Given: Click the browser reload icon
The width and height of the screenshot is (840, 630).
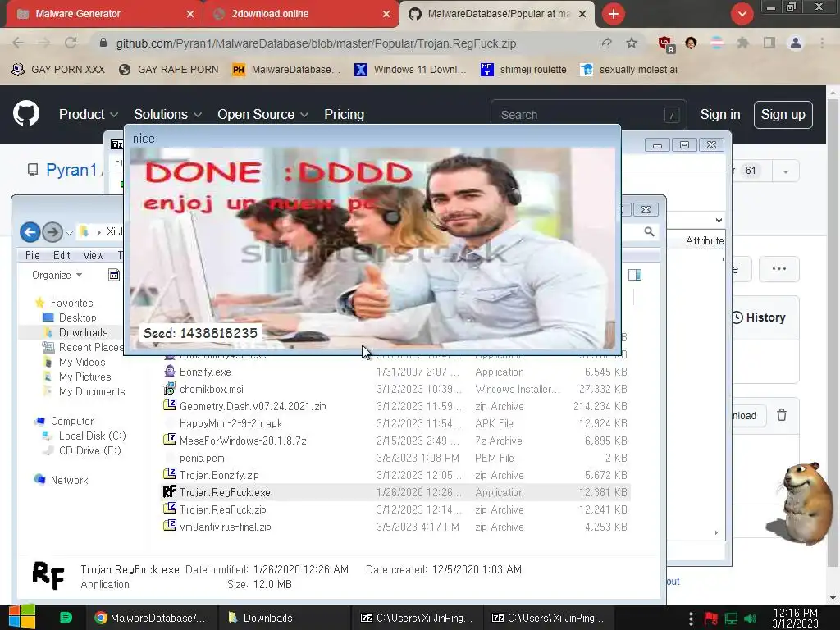Looking at the screenshot, I should 71,43.
